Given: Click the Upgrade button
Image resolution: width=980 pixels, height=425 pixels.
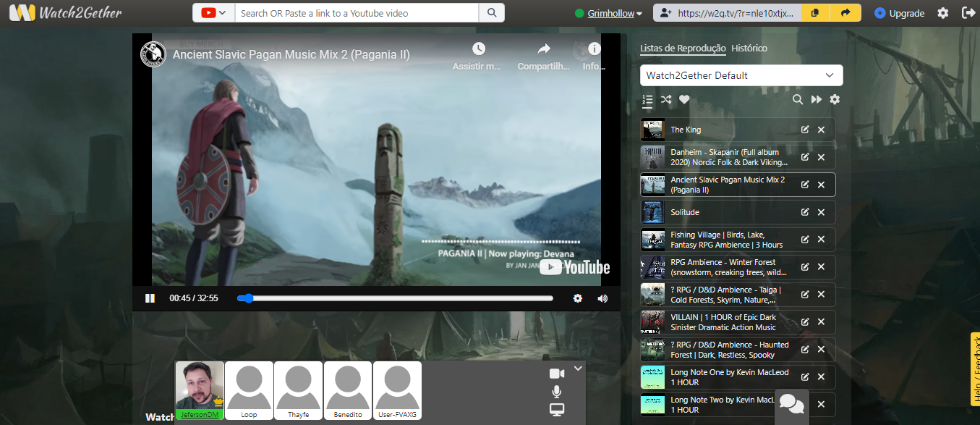Looking at the screenshot, I should [899, 13].
